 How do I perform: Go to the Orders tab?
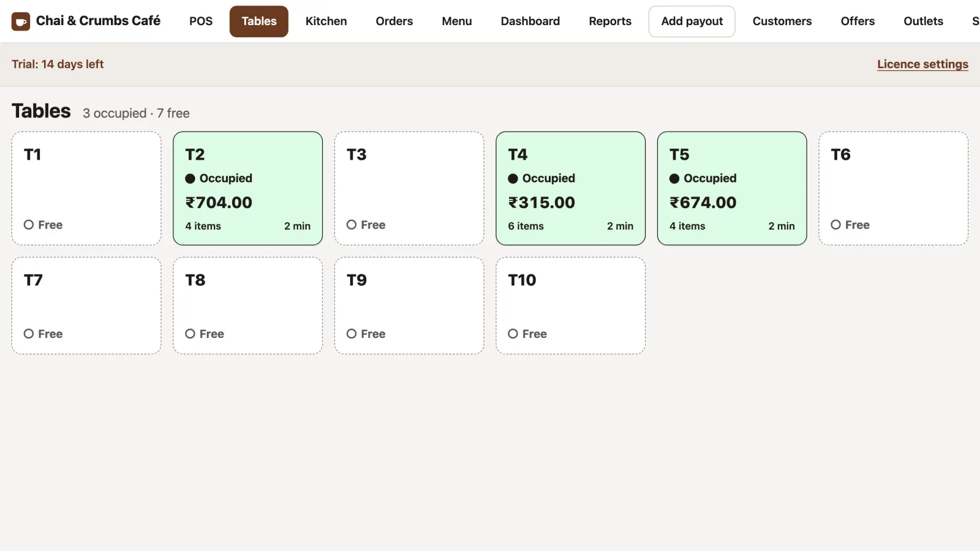click(394, 21)
